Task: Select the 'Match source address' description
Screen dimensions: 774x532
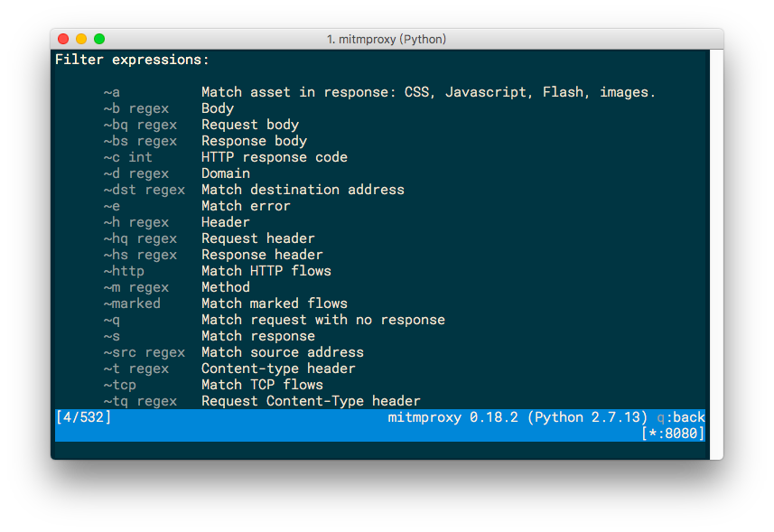Action: coord(283,353)
